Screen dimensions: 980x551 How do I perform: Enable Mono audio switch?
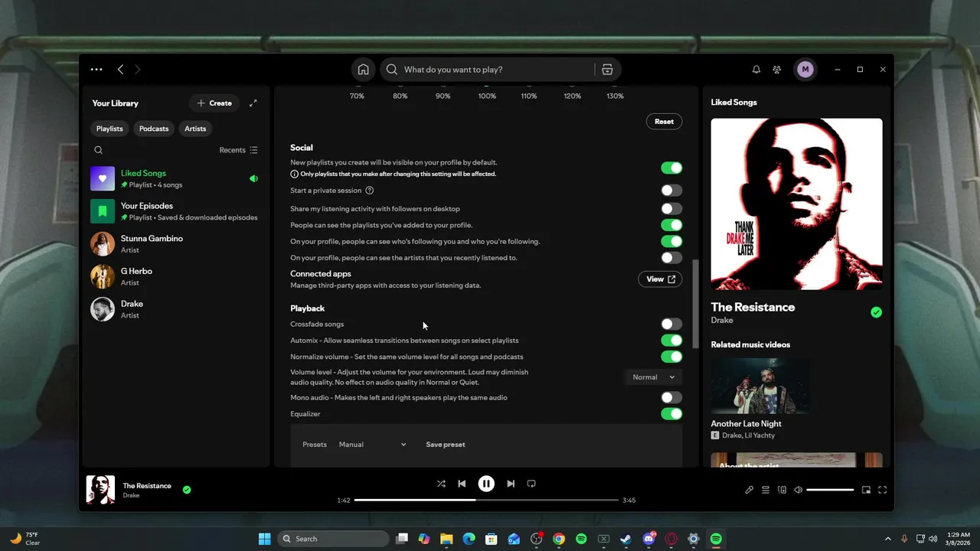(671, 398)
